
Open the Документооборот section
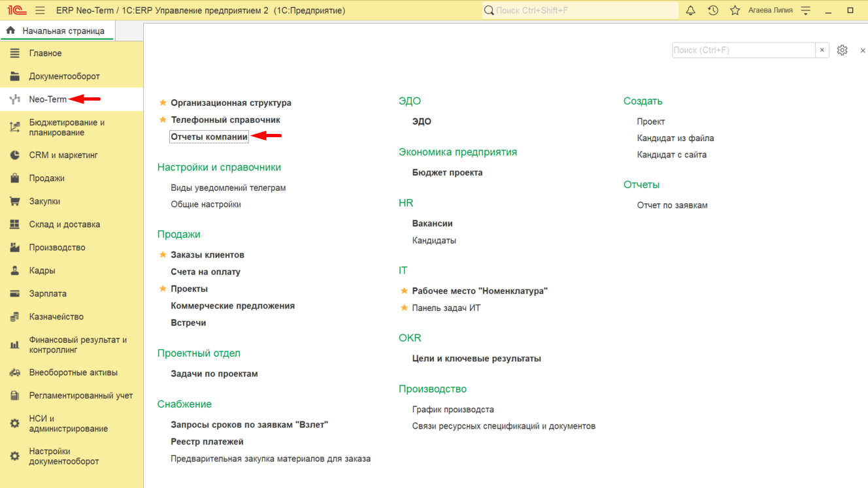point(71,76)
